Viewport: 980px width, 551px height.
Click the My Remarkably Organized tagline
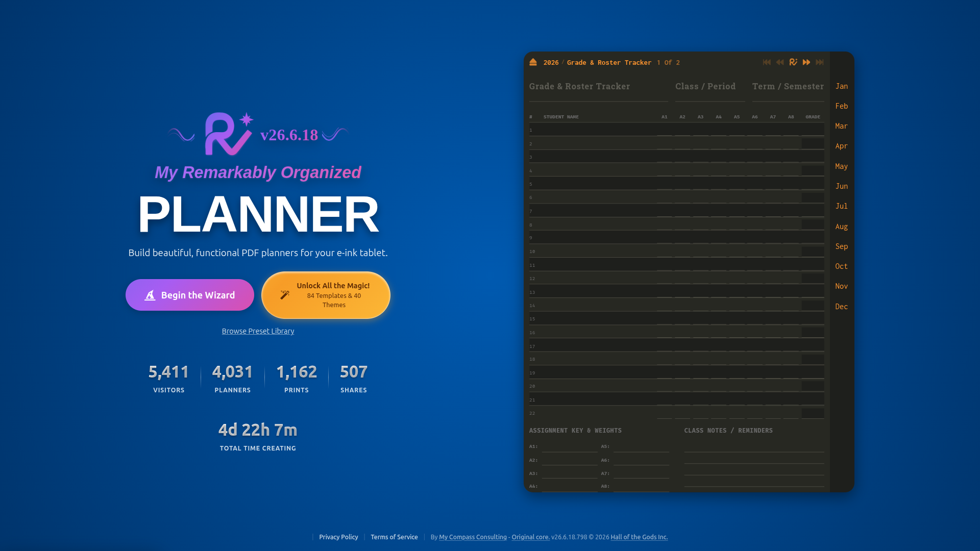coord(258,172)
